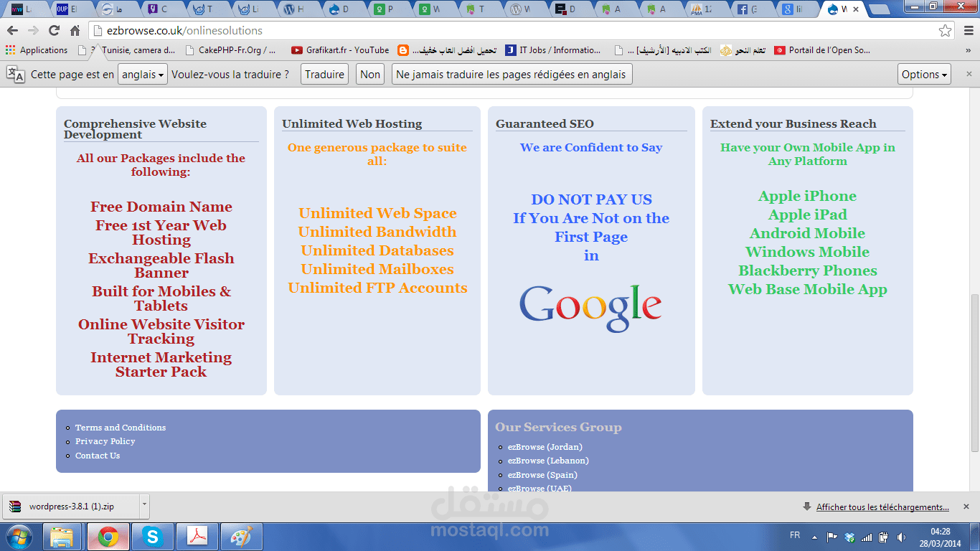Click the Traduire button
This screenshot has width=980, height=551.
[x=324, y=74]
